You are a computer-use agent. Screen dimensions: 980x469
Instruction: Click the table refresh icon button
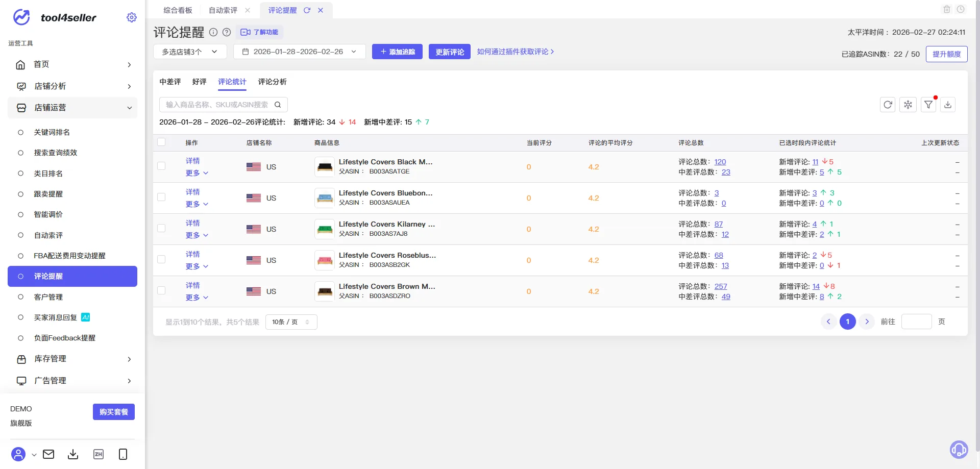point(888,105)
